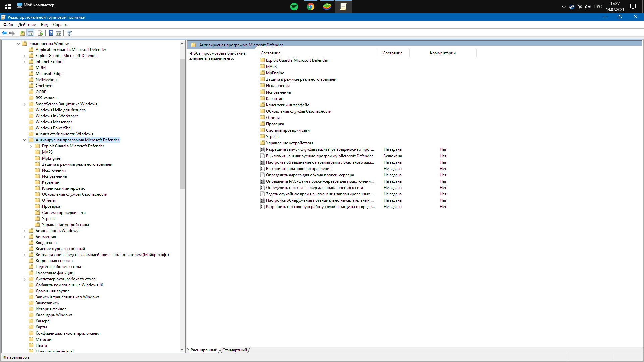Screen dimensions: 644x362
Task: Click the airplane mode tray icon
Action: (580, 7)
